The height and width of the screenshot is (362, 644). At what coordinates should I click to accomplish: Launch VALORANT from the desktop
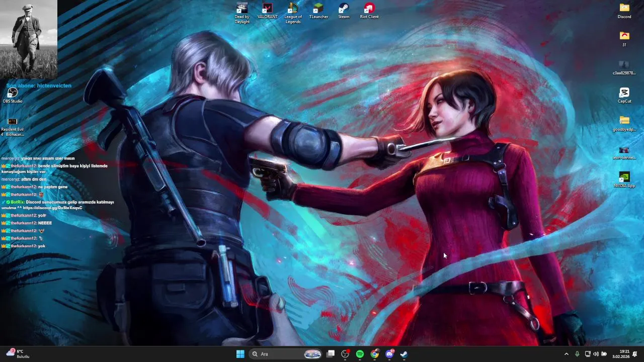267,11
